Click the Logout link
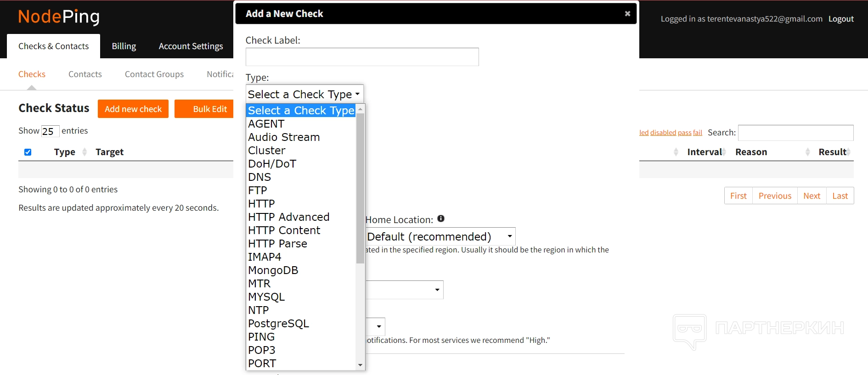 coord(840,19)
